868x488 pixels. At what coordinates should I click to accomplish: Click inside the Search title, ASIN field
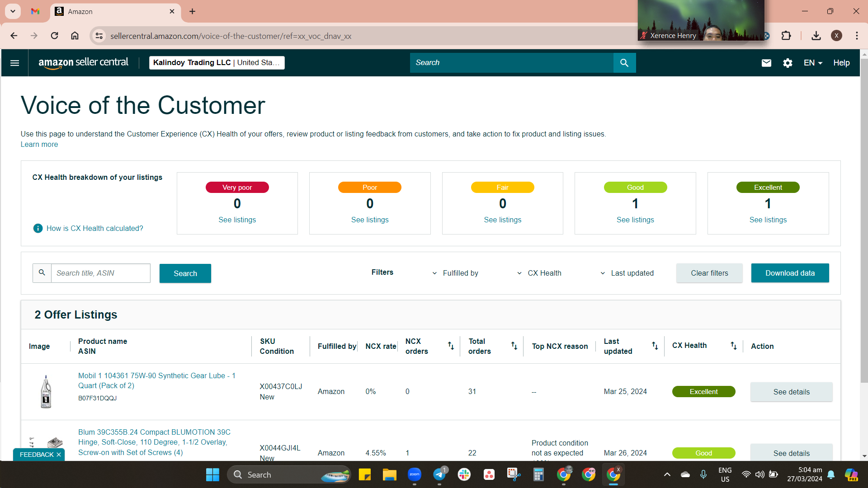(100, 273)
